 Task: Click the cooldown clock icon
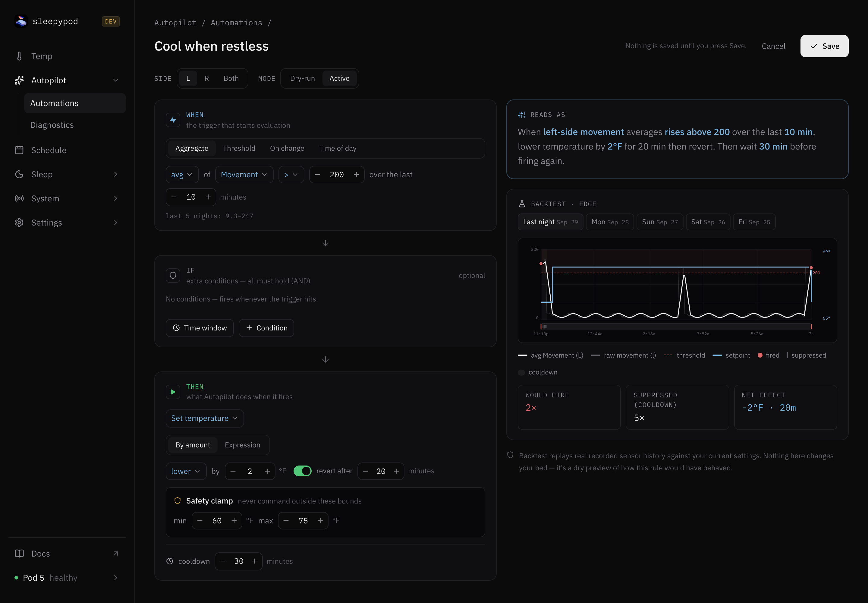[170, 561]
